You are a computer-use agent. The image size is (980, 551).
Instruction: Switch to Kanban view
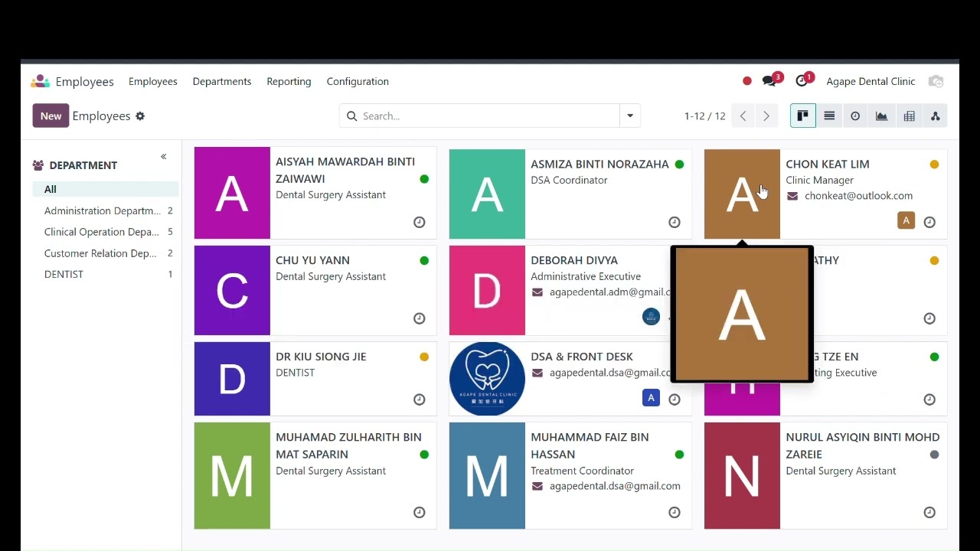pyautogui.click(x=802, y=116)
